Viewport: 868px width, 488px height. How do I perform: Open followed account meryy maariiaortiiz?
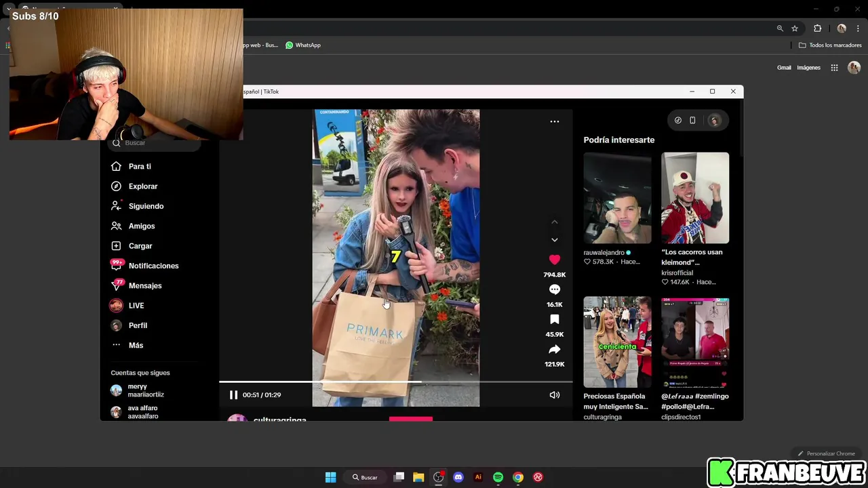(146, 390)
